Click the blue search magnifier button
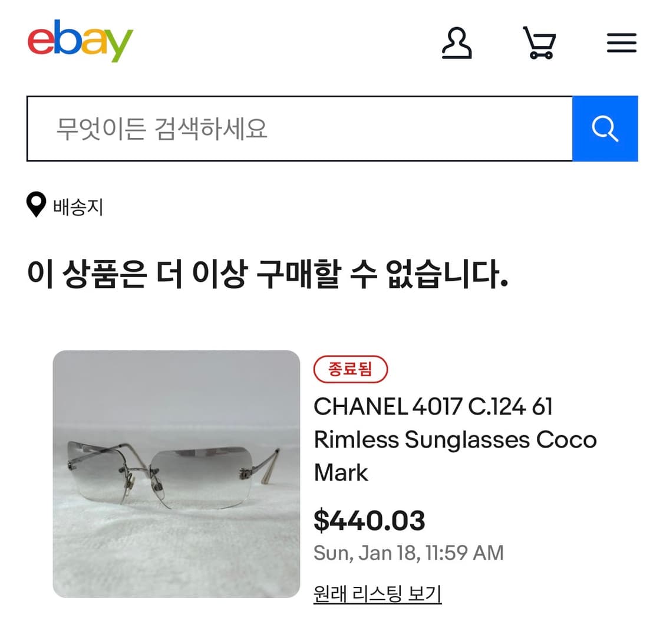 605,128
